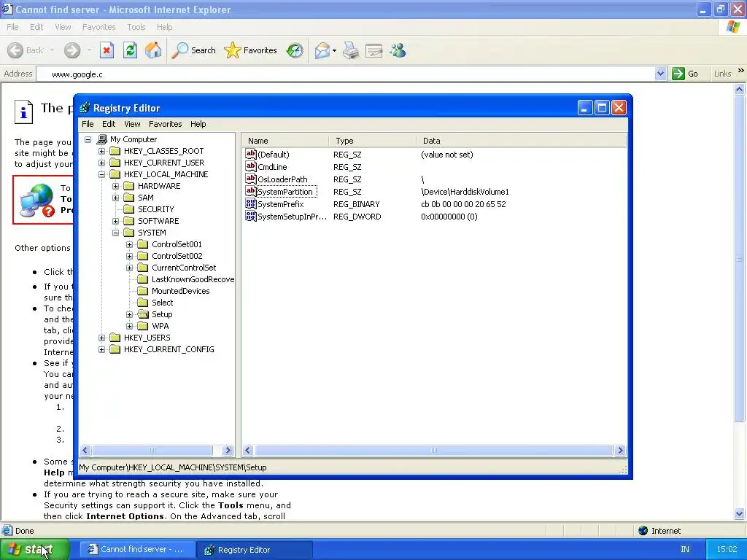Screen dimensions: 747x560
Task: Expand the Links toolbar chevron
Action: coord(741,71)
